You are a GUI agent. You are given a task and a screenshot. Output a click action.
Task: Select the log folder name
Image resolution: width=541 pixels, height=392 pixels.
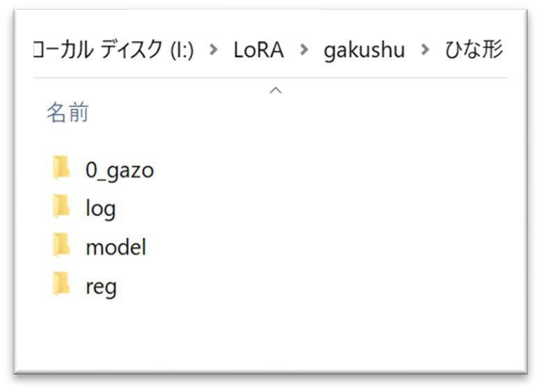100,209
